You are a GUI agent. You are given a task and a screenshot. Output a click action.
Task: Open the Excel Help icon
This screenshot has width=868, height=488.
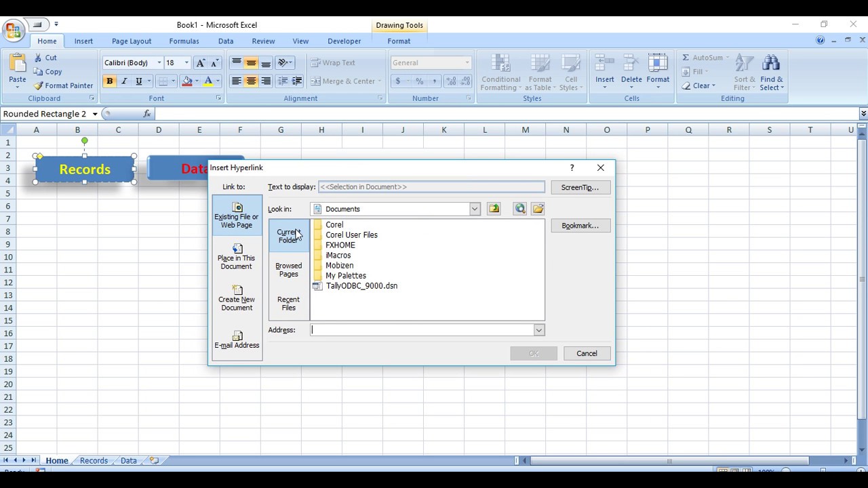(821, 41)
